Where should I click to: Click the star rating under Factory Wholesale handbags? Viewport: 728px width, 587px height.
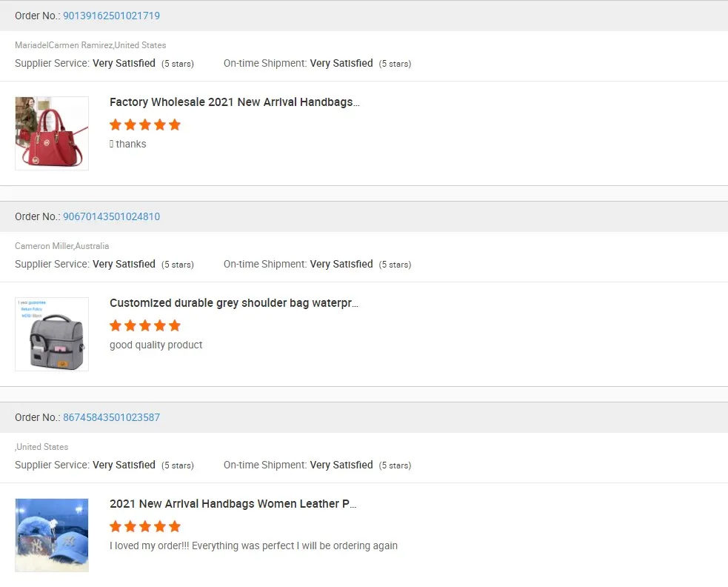pyautogui.click(x=145, y=125)
